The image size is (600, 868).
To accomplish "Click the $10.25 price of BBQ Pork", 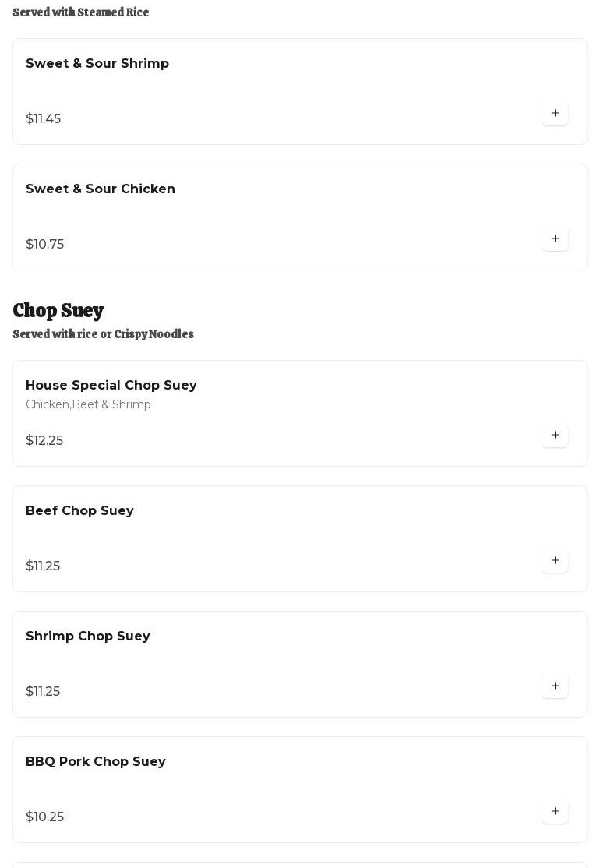I will point(45,817).
